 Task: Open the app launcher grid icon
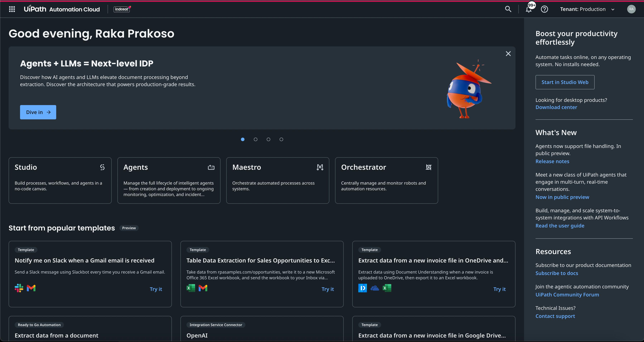(12, 9)
